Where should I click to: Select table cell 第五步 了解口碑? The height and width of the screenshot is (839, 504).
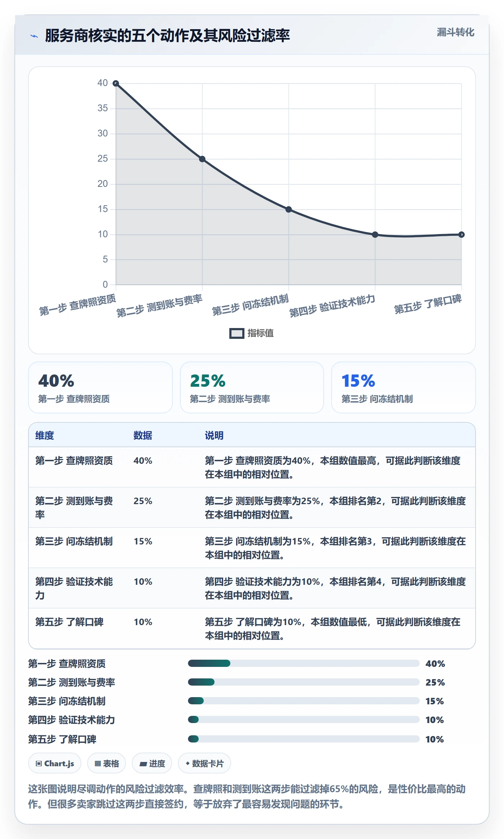69,622
